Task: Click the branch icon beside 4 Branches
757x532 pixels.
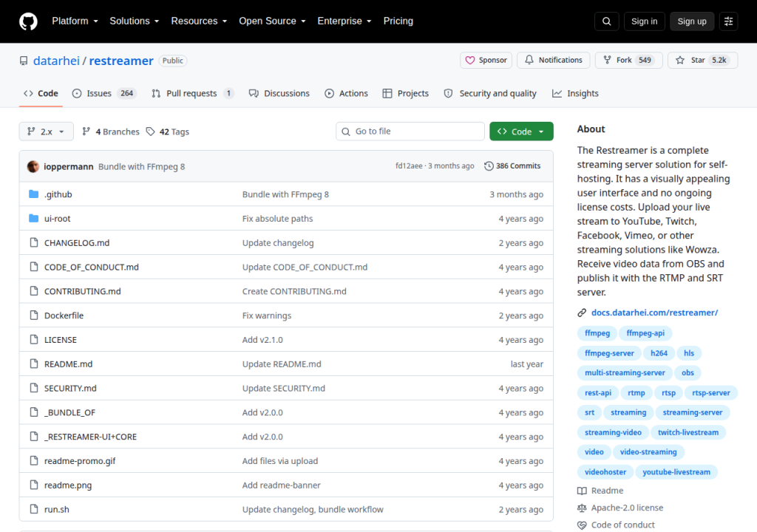Action: pyautogui.click(x=86, y=132)
